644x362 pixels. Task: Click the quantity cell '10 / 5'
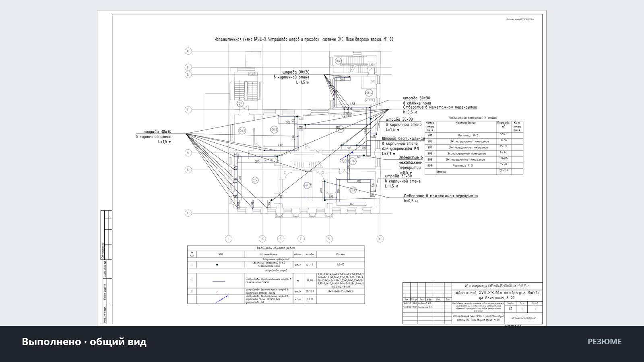pos(310,265)
